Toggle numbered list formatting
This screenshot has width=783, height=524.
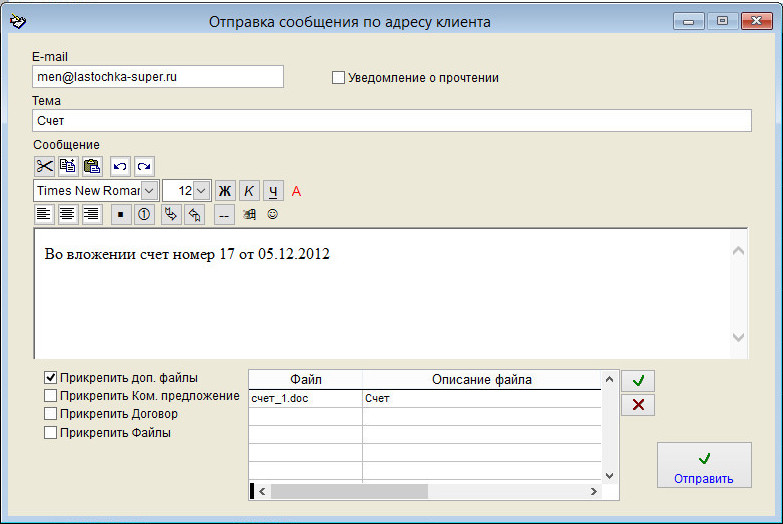[144, 214]
